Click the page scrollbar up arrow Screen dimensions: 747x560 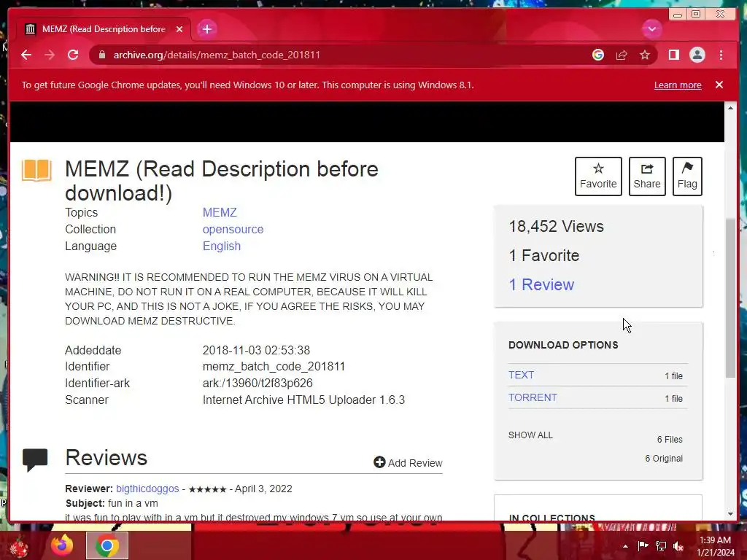tap(730, 108)
